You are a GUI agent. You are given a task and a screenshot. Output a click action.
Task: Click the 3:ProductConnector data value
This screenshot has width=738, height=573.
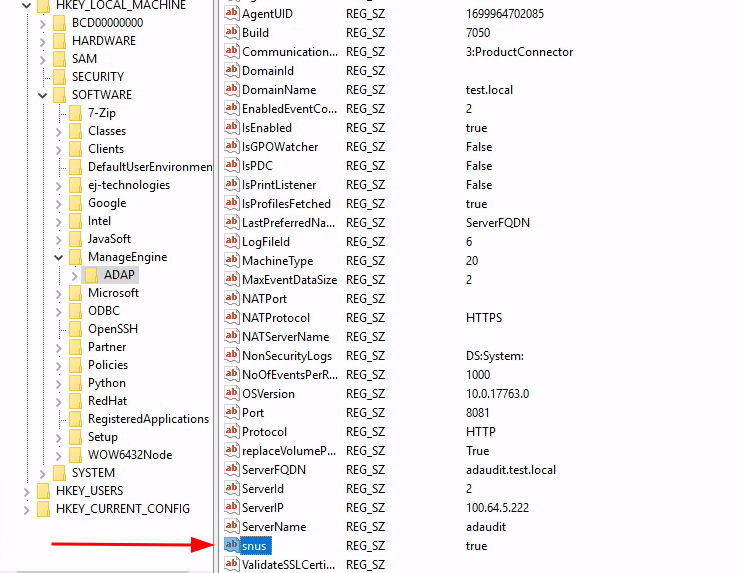tap(520, 52)
